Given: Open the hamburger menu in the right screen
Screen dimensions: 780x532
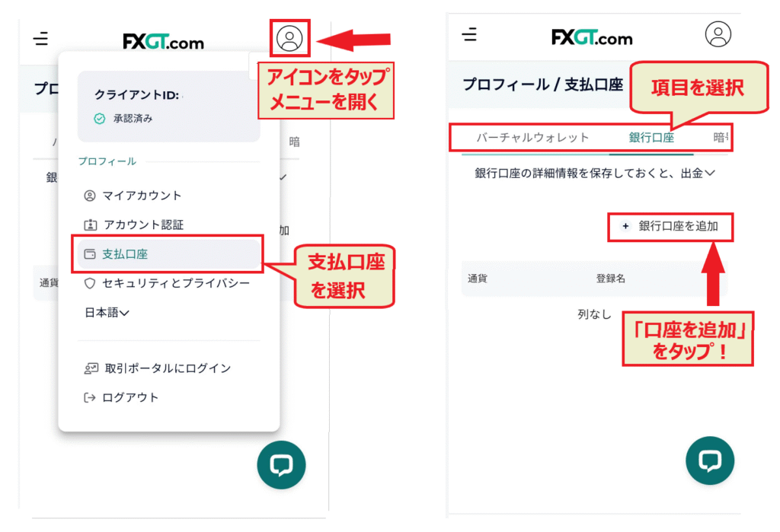Looking at the screenshot, I should point(470,34).
